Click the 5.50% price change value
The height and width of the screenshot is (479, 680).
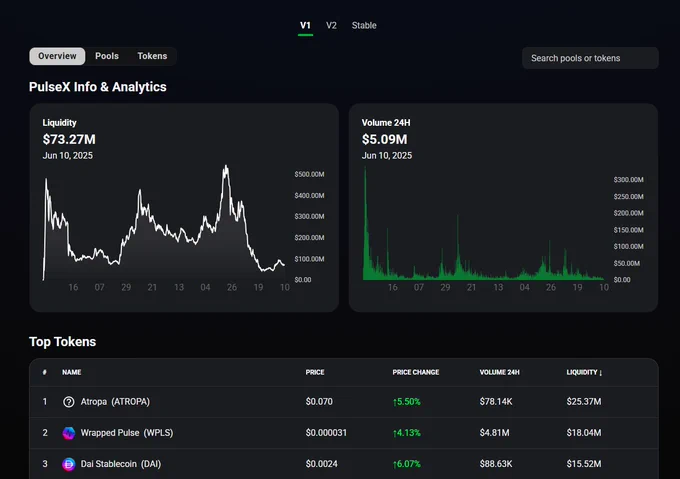[406, 402]
